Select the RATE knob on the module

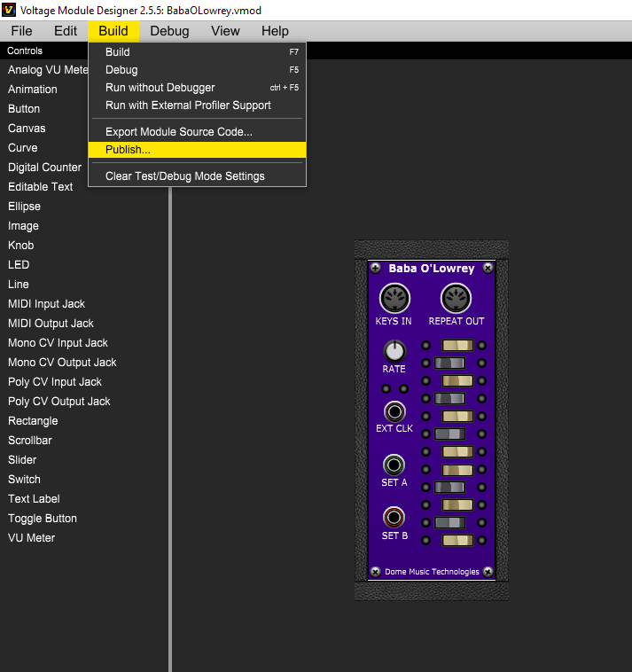point(394,351)
